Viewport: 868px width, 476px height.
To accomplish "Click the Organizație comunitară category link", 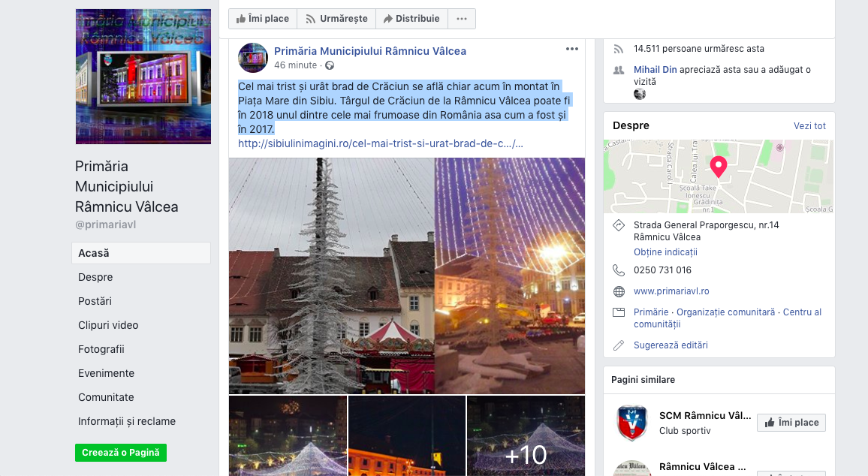I will 726,312.
